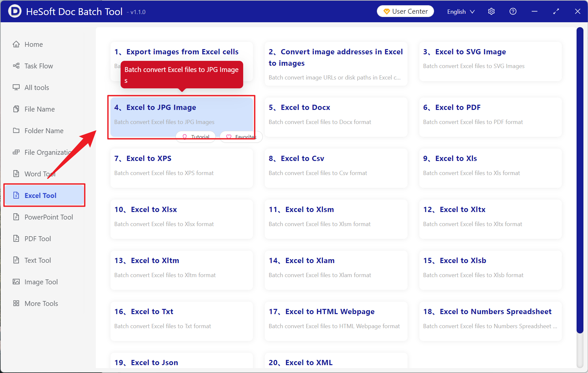
Task: Open Excel to Numbers Spreadsheet tool
Action: coord(490,321)
